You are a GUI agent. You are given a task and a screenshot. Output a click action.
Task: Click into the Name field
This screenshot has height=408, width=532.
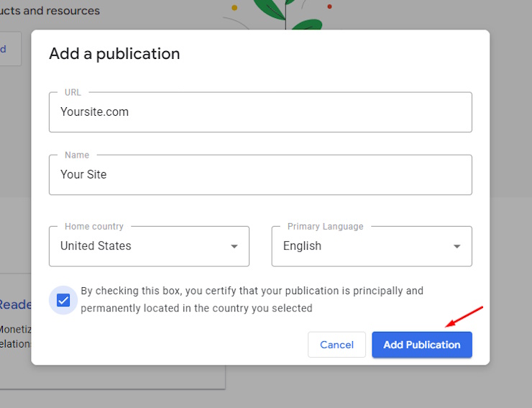(260, 175)
